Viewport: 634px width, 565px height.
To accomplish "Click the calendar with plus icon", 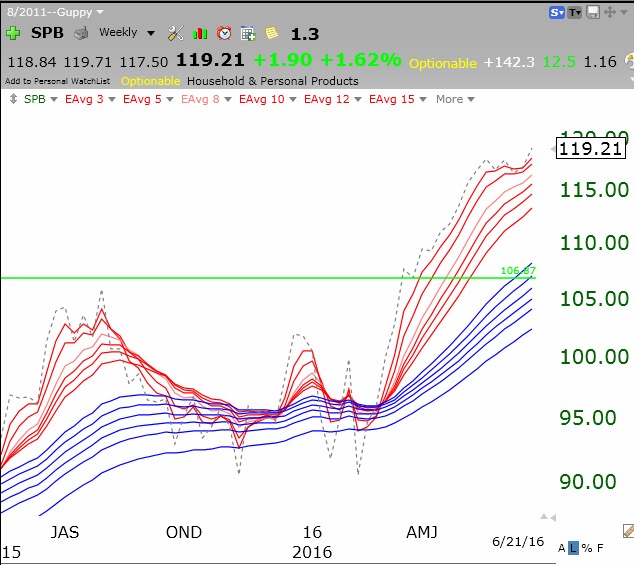I will (x=248, y=34).
